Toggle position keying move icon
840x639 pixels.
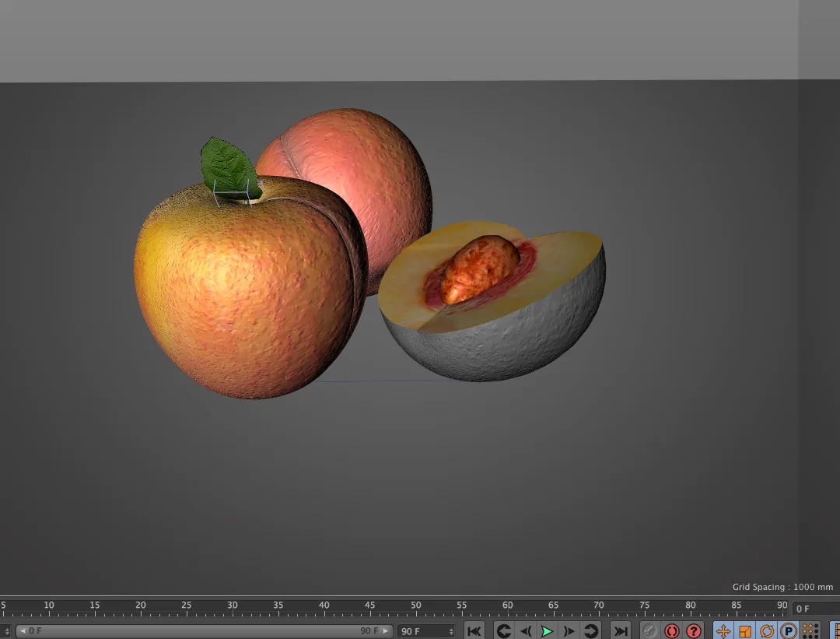tap(723, 631)
